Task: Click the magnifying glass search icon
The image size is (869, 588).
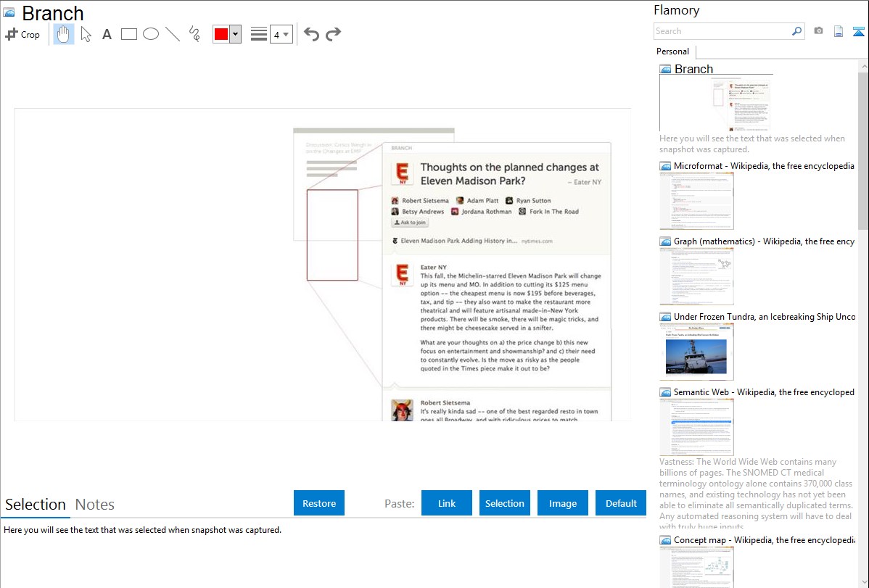Action: (x=797, y=31)
